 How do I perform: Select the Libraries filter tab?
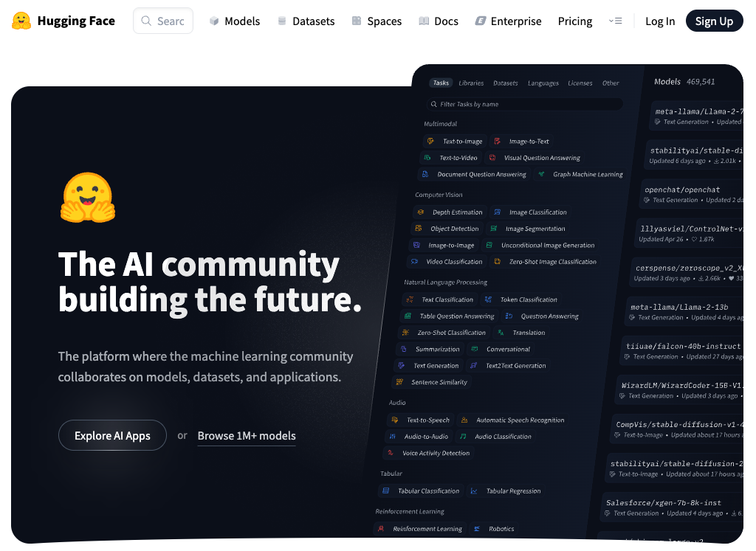(x=471, y=83)
